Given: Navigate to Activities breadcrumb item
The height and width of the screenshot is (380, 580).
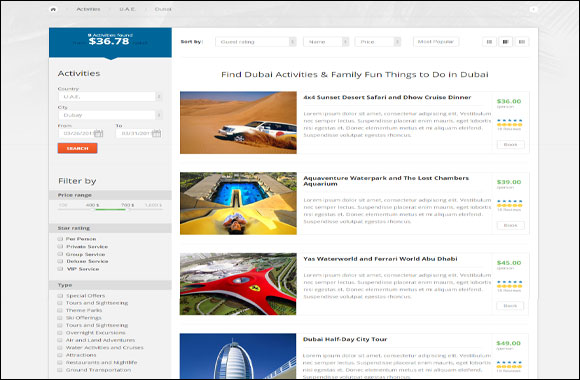Looking at the screenshot, I should pyautogui.click(x=88, y=9).
